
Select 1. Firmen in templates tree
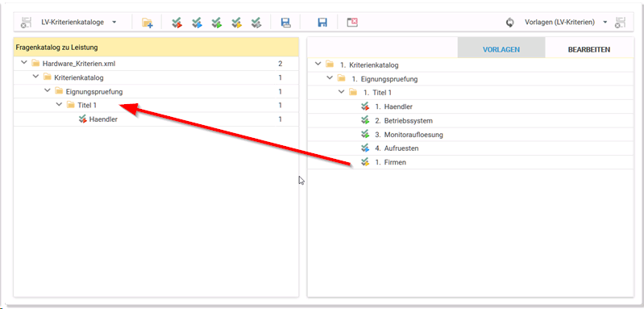tap(391, 162)
